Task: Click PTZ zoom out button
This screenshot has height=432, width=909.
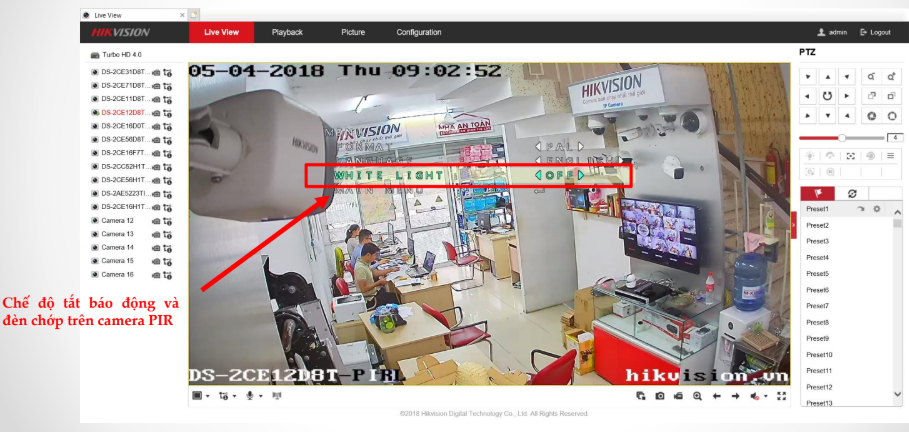Action: 871,77
